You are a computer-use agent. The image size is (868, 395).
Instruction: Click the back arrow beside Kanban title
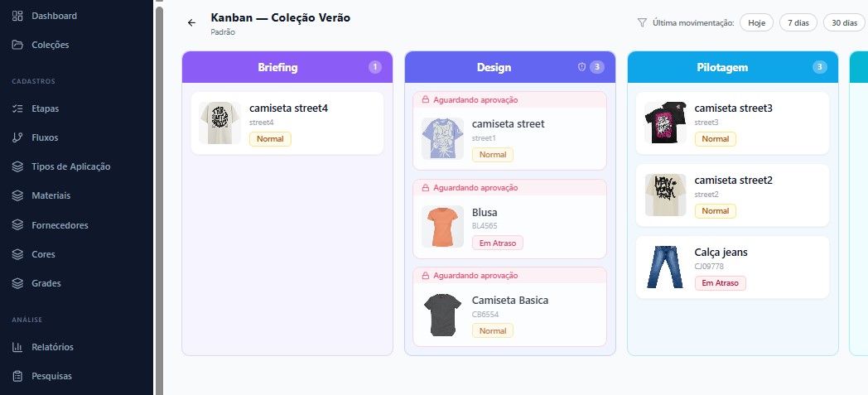click(x=192, y=23)
